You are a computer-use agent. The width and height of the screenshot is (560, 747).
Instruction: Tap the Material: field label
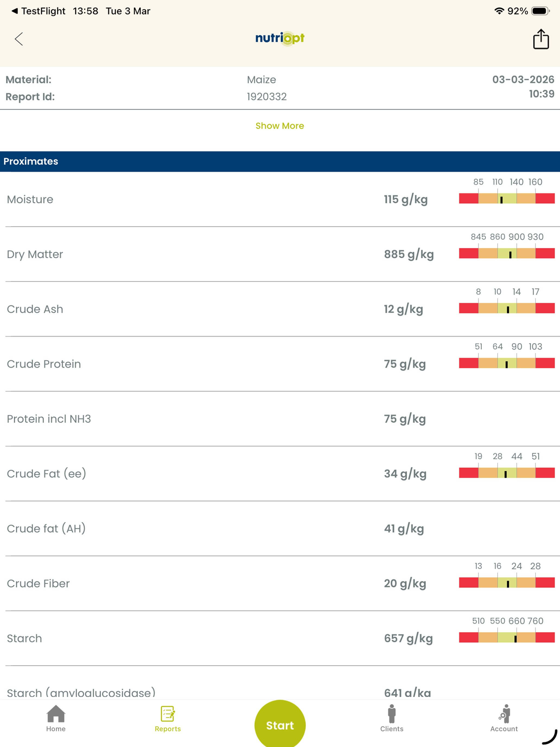coord(28,80)
